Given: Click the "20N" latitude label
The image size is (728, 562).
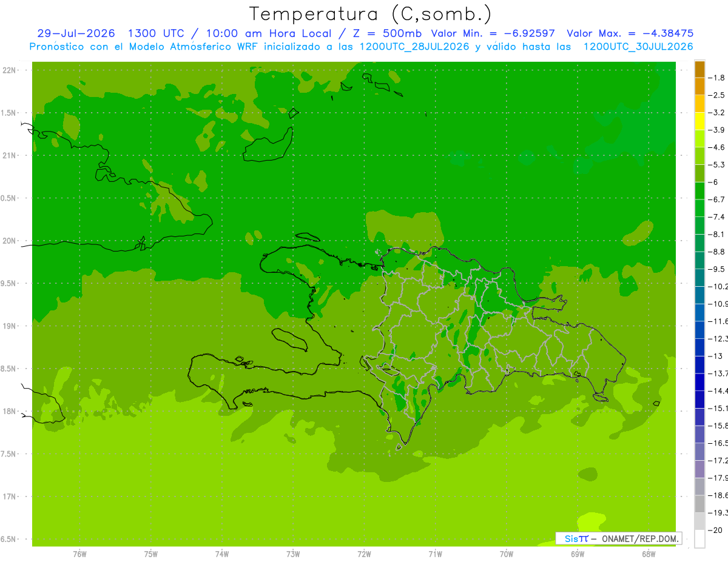Looking at the screenshot, I should coord(10,241).
